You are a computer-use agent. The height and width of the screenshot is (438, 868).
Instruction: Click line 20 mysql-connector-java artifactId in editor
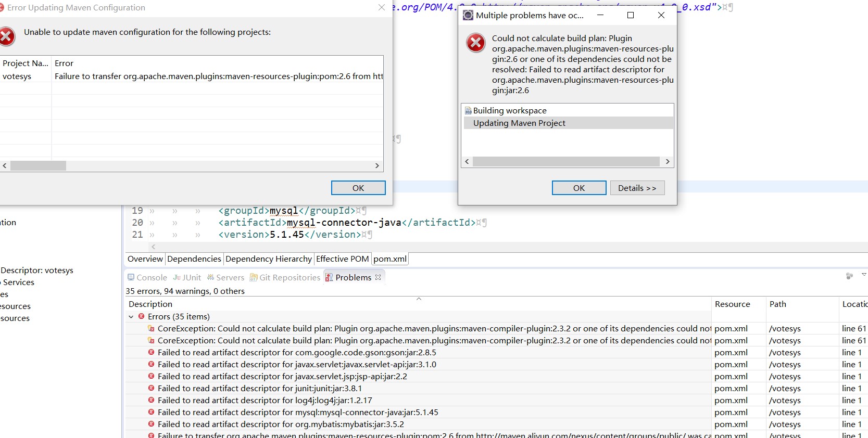347,223
